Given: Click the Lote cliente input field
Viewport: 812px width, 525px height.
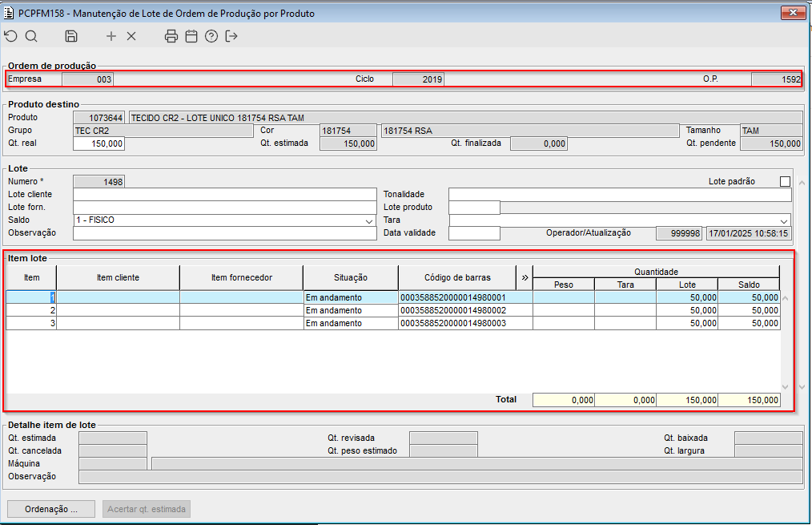Looking at the screenshot, I should click(x=225, y=194).
